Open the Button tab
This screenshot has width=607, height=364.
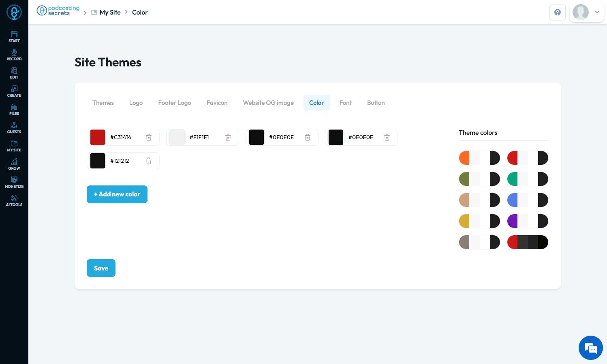click(x=376, y=103)
